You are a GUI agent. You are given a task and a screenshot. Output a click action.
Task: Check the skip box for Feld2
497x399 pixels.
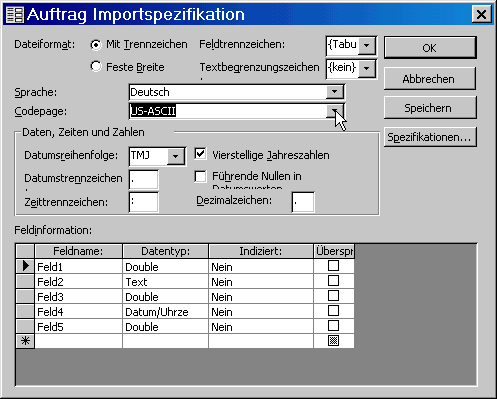333,281
